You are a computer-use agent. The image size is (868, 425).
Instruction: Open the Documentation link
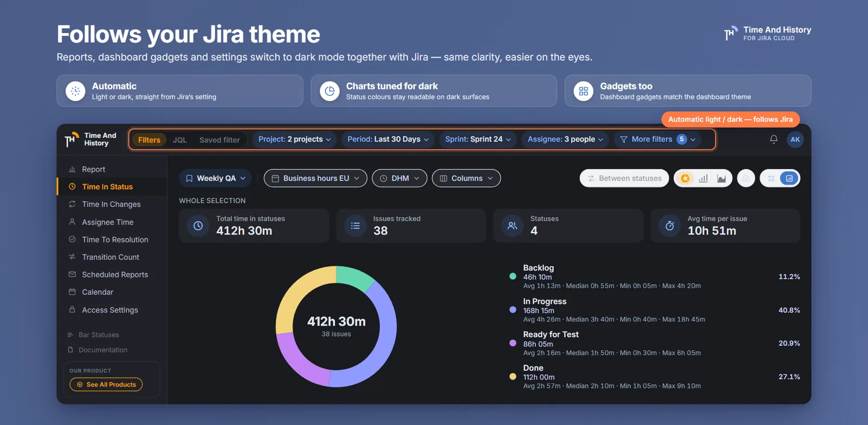(x=98, y=350)
